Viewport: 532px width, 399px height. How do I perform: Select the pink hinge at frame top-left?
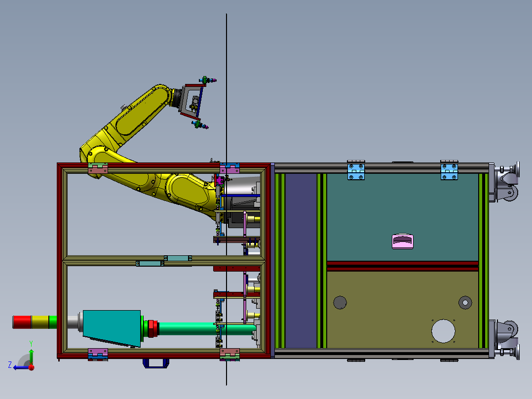[98, 168]
